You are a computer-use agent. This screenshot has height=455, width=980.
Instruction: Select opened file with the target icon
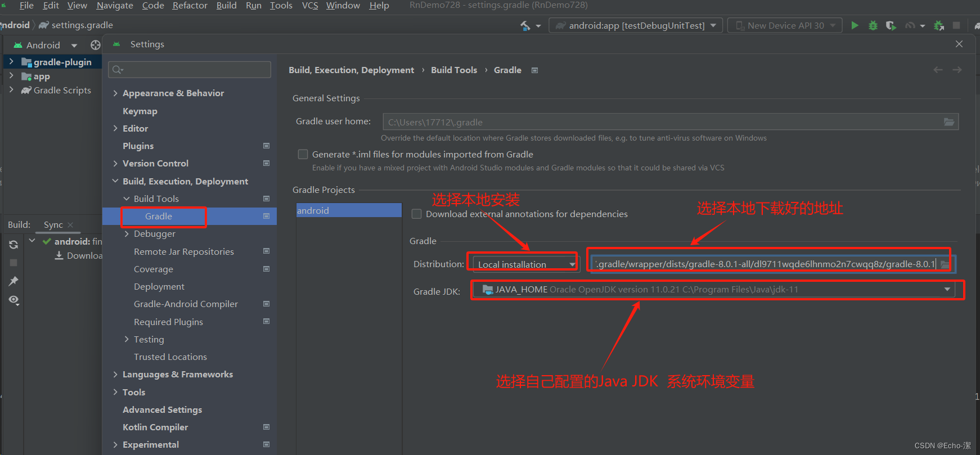tap(96, 45)
